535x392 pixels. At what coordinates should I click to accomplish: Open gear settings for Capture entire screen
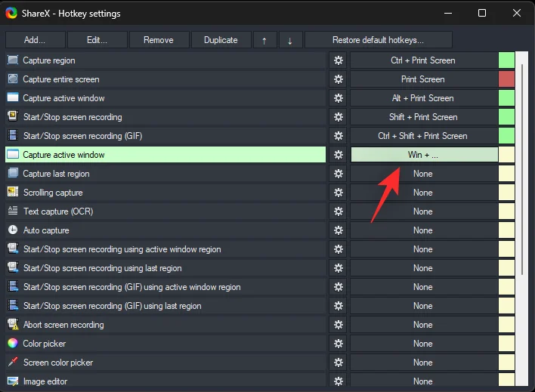[338, 79]
